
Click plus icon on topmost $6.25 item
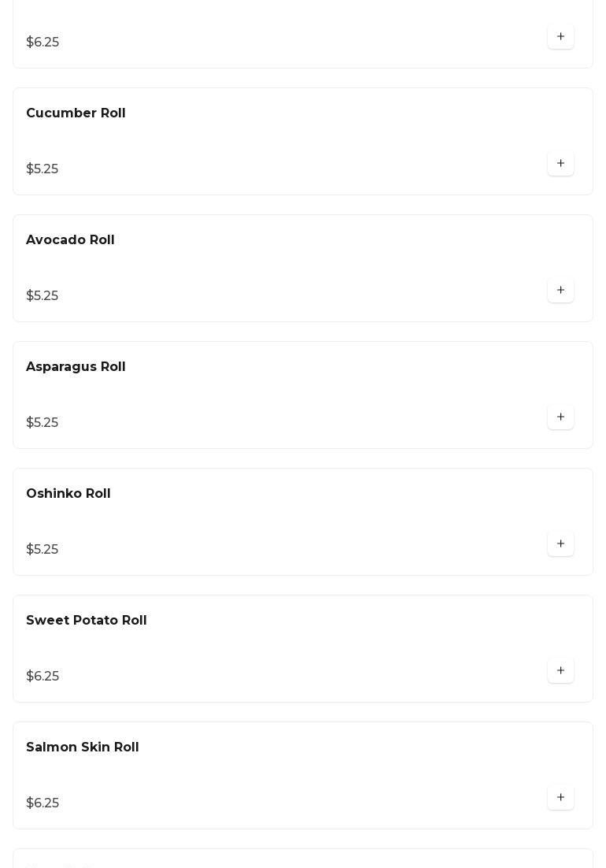pos(560,37)
